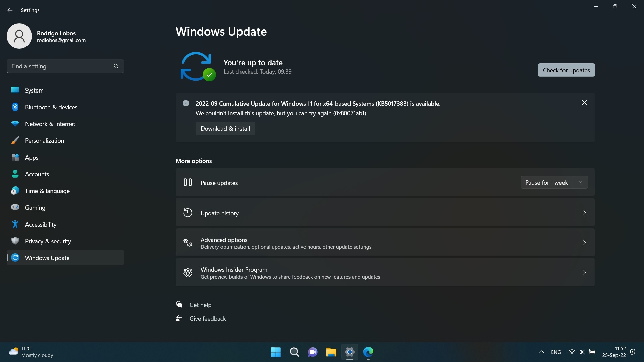The width and height of the screenshot is (644, 362).
Task: Open File Explorer from taskbar
Action: coord(331,352)
